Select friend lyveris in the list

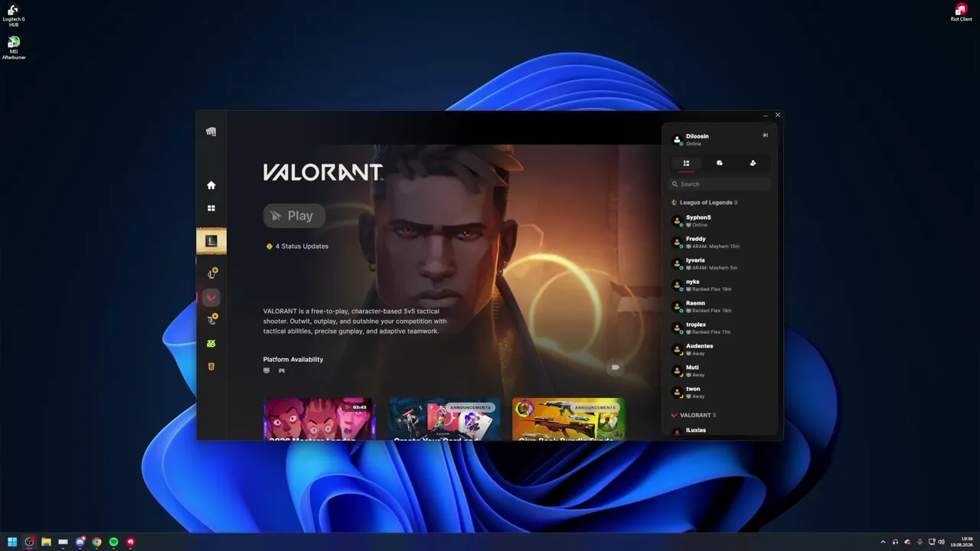tap(720, 263)
